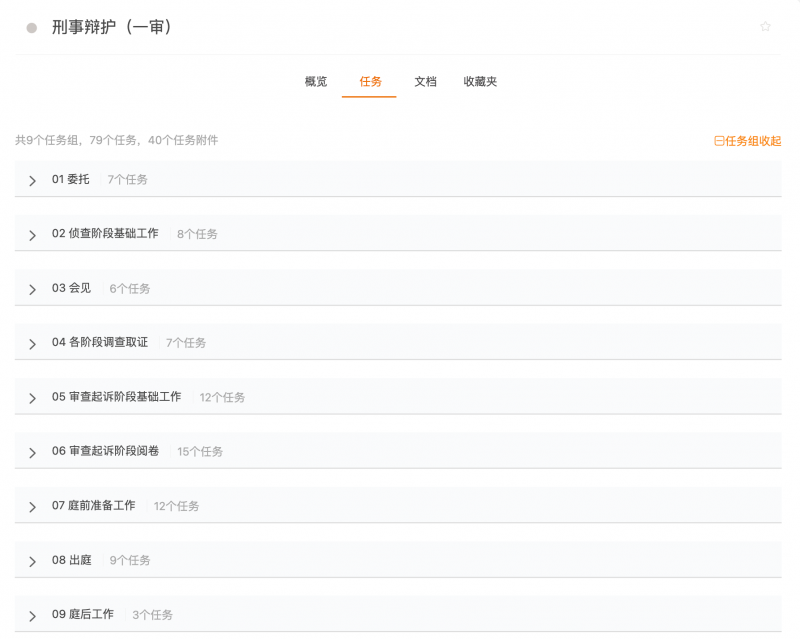The height and width of the screenshot is (639, 800).
Task: Collapse all groups with 任务组收起
Action: point(747,141)
